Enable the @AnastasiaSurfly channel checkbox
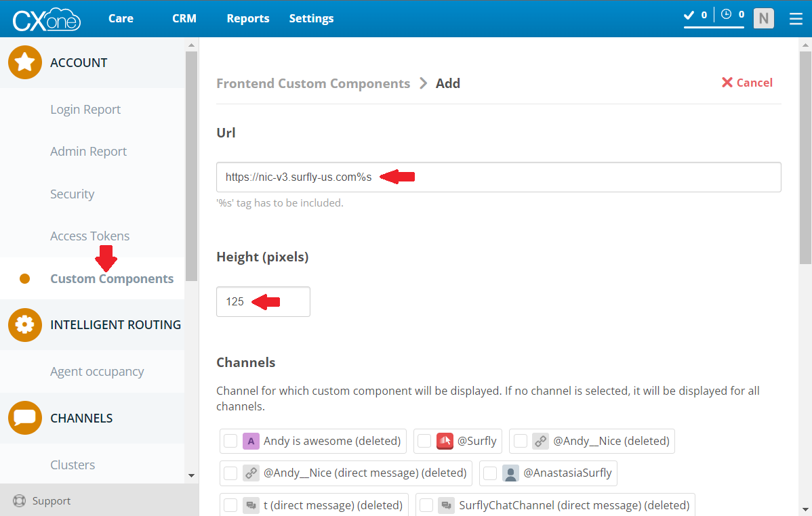 tap(490, 473)
